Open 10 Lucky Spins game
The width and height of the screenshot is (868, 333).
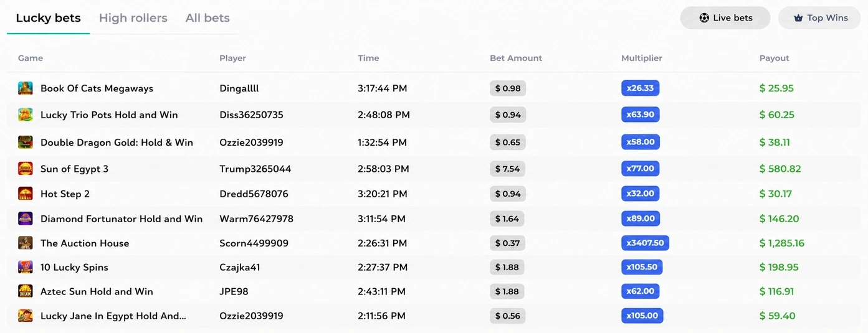74,267
